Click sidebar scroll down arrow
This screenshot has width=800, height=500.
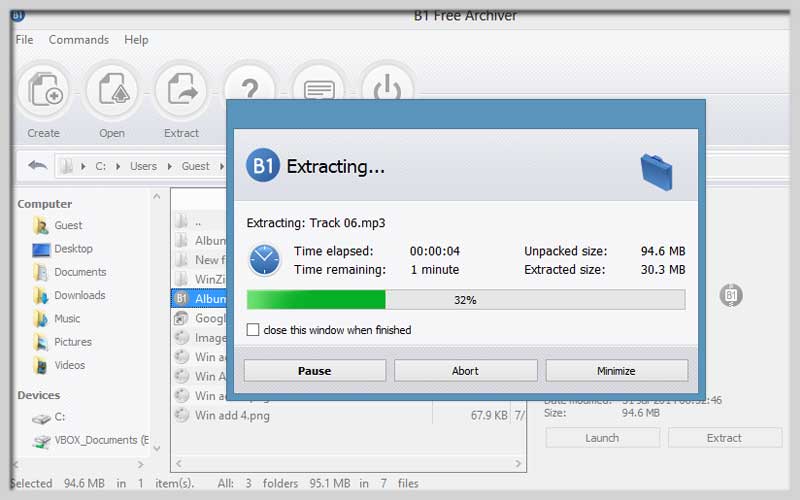pyautogui.click(x=157, y=448)
